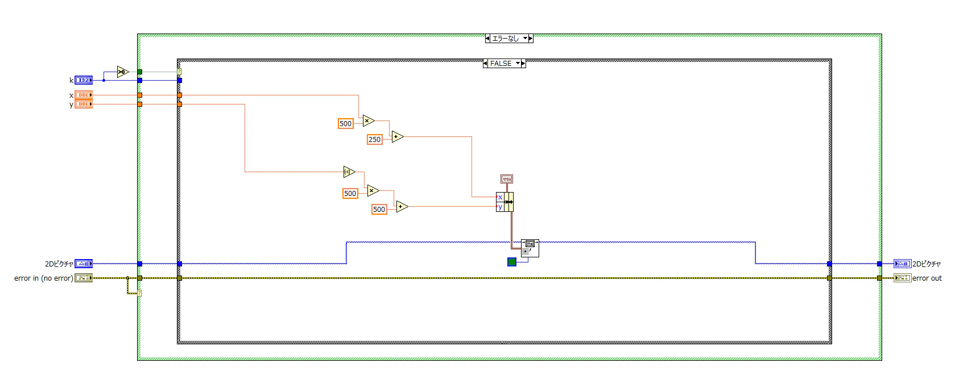Open the FALSE case selector dropdown
980x371 pixels.
pyautogui.click(x=518, y=64)
